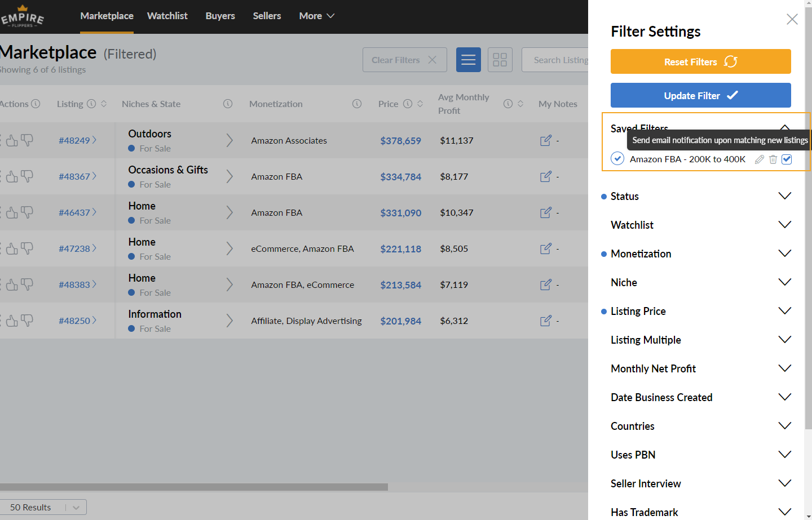Open listing #48367 link
Image resolution: width=812 pixels, height=520 pixels.
pyautogui.click(x=78, y=176)
